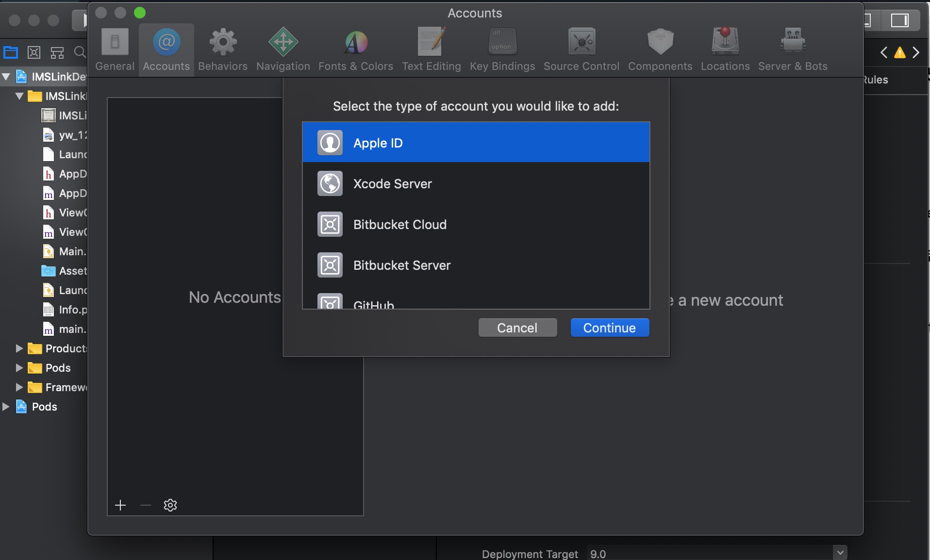Screen dimensions: 930x560
Task: Select the IMSLi entitlements file
Action: click(x=65, y=115)
